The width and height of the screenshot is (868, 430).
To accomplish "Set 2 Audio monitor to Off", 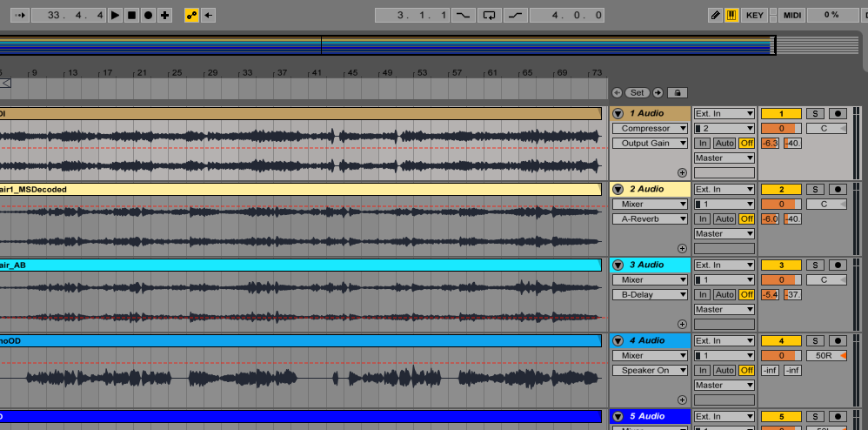I will click(x=747, y=218).
